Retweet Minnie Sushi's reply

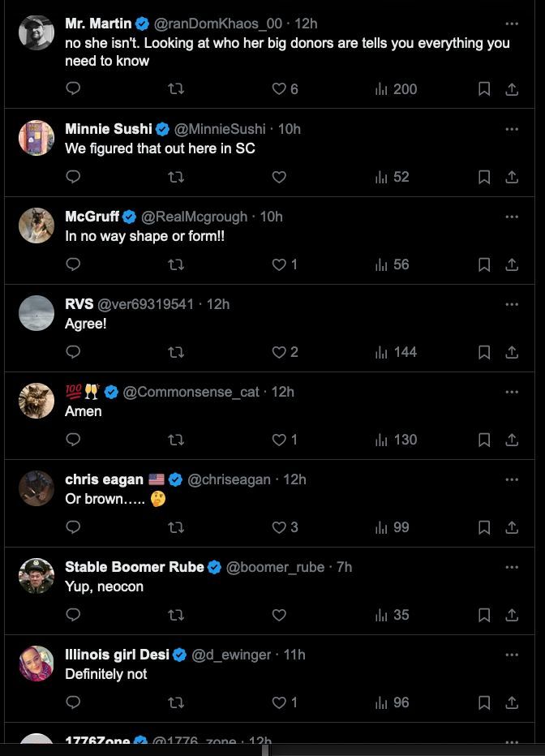point(176,177)
